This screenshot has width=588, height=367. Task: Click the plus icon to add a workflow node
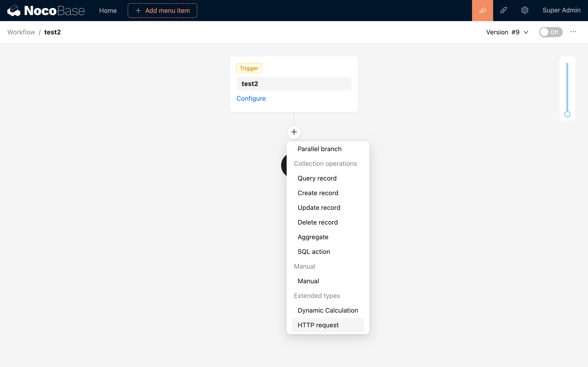294,132
